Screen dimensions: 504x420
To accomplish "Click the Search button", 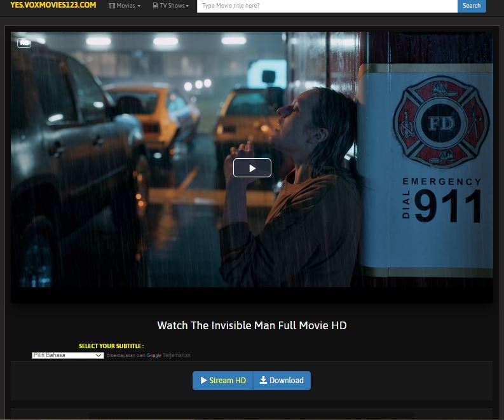I will 472,6.
